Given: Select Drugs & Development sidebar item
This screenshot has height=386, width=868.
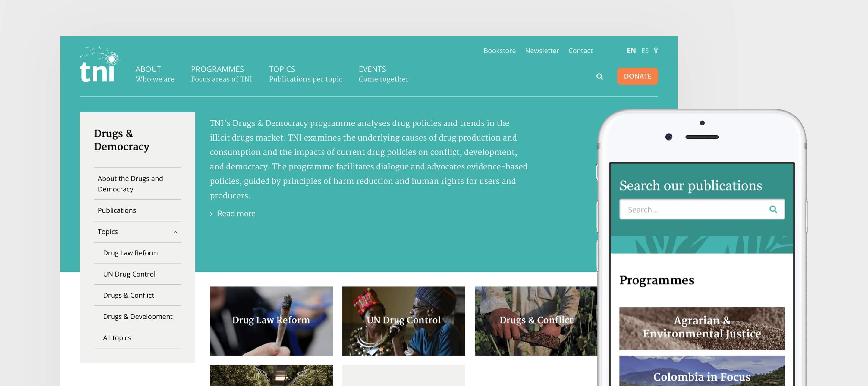Looking at the screenshot, I should (x=137, y=317).
